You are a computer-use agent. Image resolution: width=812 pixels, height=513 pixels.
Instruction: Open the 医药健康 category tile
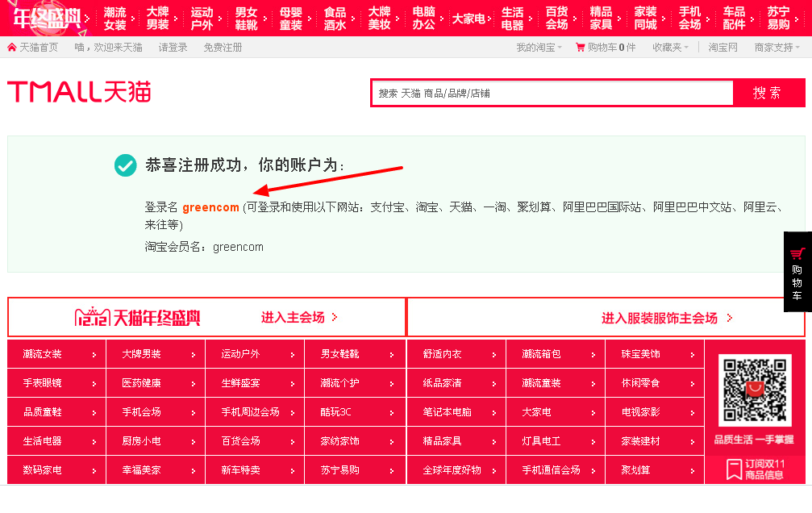tap(156, 383)
